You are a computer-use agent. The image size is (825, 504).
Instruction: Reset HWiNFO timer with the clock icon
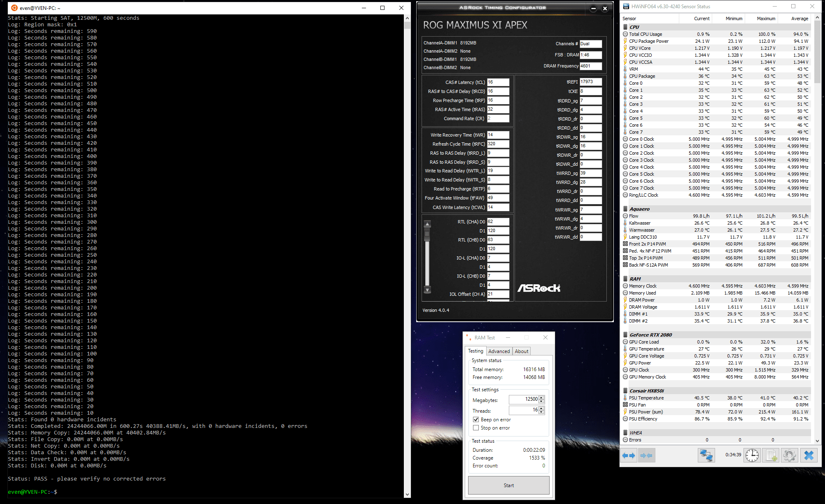pyautogui.click(x=752, y=455)
